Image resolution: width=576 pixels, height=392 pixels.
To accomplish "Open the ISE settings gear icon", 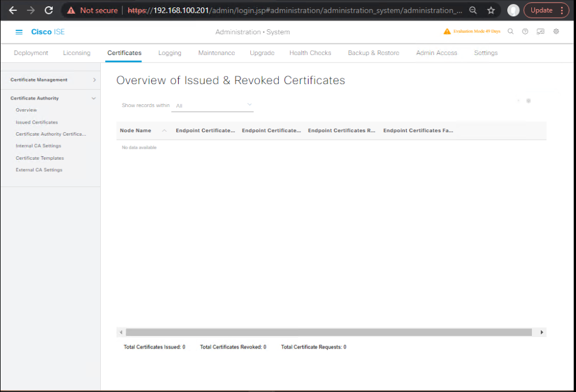I will click(x=556, y=31).
